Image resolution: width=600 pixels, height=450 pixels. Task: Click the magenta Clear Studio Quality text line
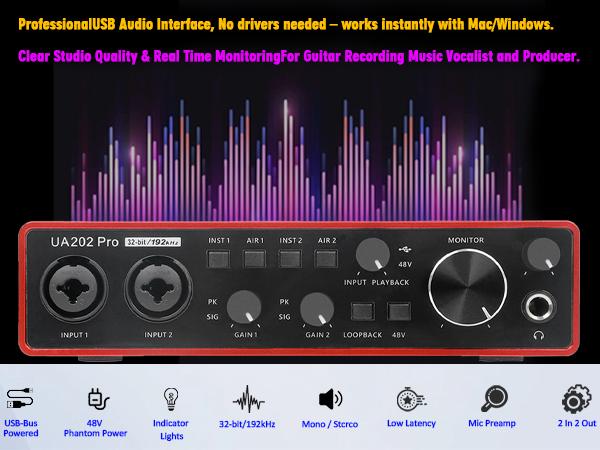coord(299,56)
